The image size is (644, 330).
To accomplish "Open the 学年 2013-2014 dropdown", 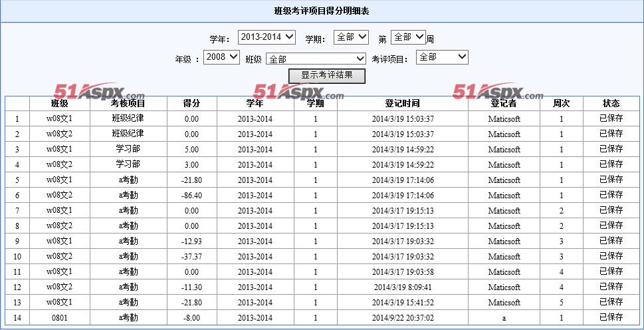I will (267, 37).
